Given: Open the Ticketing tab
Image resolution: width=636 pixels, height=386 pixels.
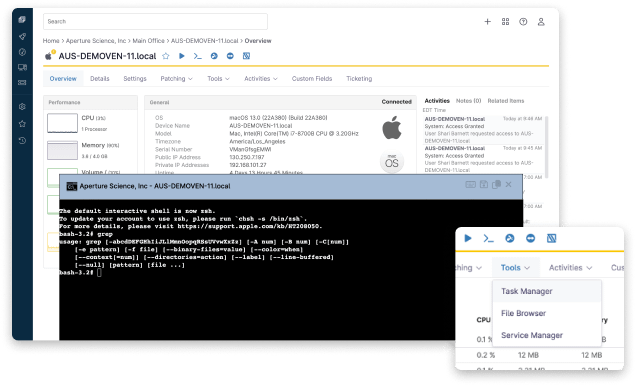Looking at the screenshot, I should click(x=359, y=79).
